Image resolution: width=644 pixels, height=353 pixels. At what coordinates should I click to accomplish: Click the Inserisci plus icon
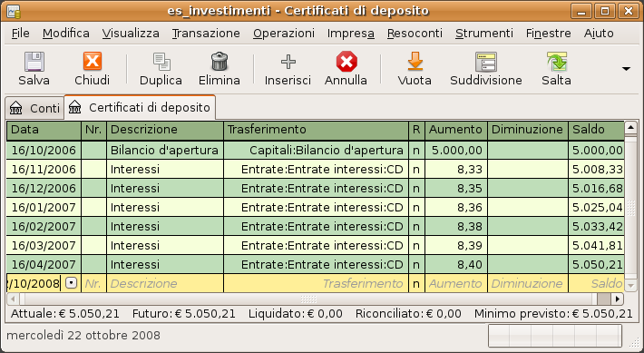pyautogui.click(x=288, y=62)
